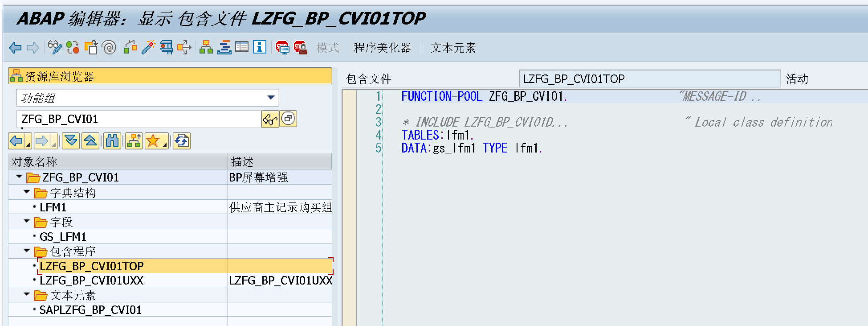Click the 对象名称 column header

118,161
